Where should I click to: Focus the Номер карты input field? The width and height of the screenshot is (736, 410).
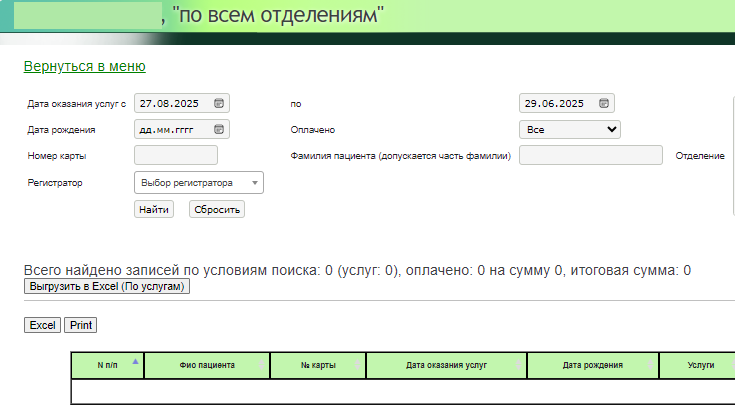click(175, 155)
